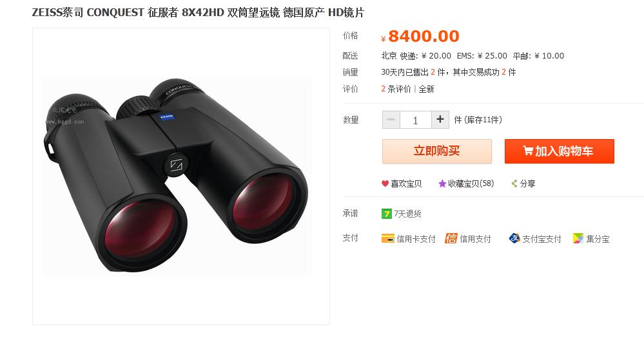Screen dimensions: 644x338
Task: Click the 分享 share link text
Action: 527,183
